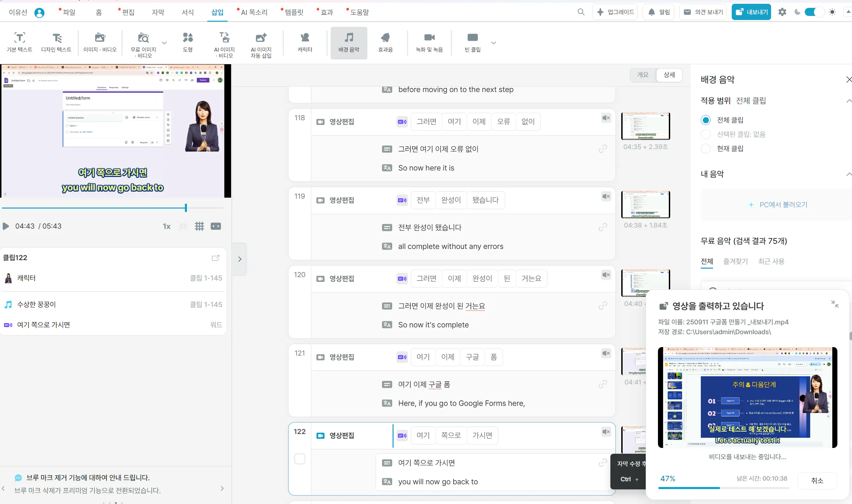Collapse the 내 음악 section
The image size is (852, 504).
[x=849, y=174]
